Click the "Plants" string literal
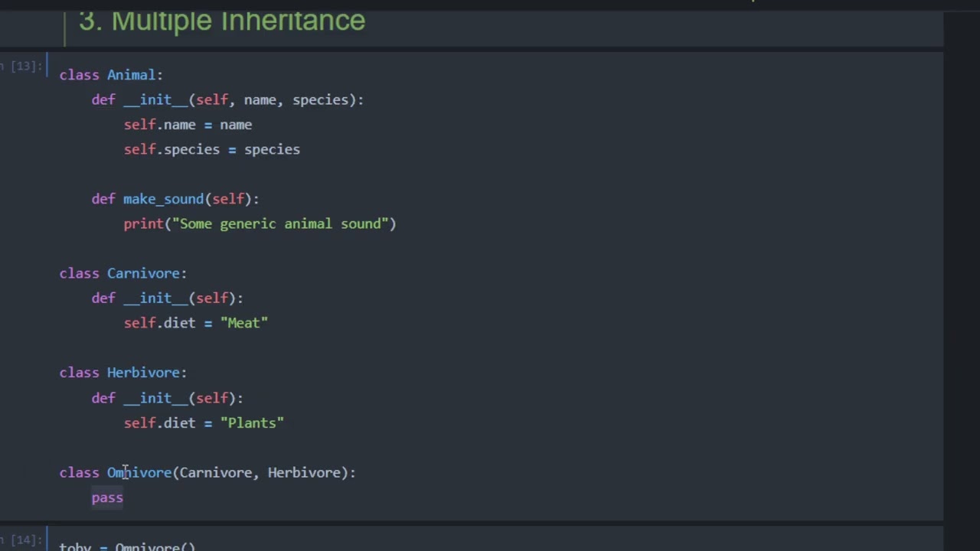Viewport: 980px width, 551px height. (252, 422)
